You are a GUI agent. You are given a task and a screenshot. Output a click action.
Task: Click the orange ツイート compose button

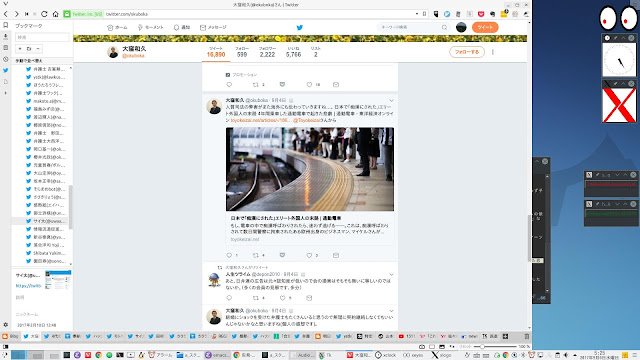tap(485, 27)
